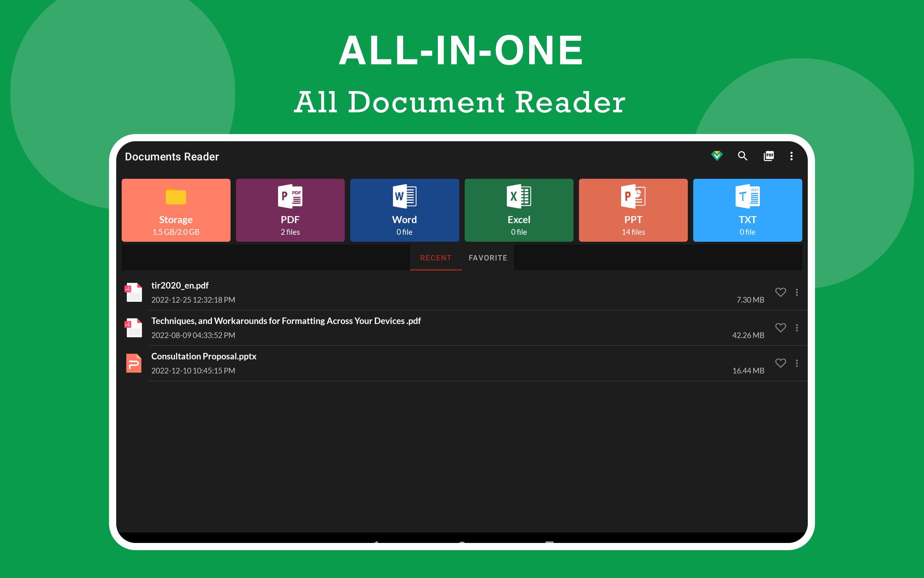Open the PPT files tile
The width and height of the screenshot is (924, 578).
[633, 210]
